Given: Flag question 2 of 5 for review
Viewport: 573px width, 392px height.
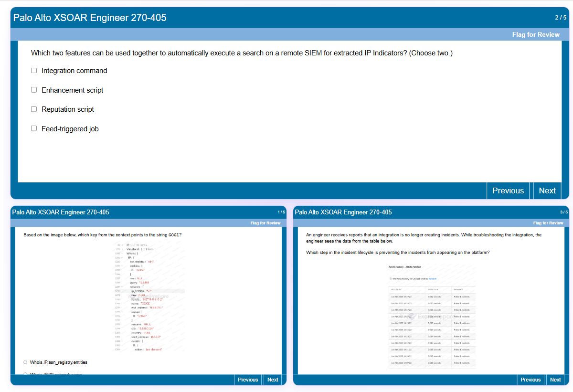Looking at the screenshot, I should tap(536, 34).
